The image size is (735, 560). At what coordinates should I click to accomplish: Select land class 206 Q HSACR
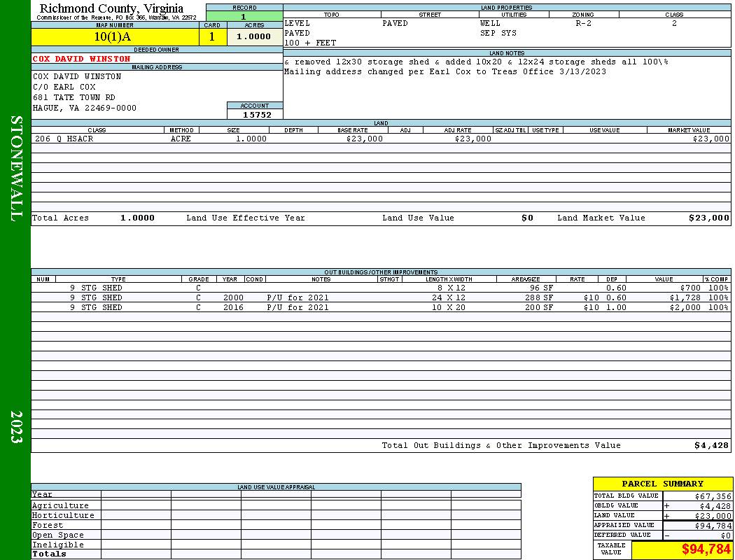pos(64,139)
